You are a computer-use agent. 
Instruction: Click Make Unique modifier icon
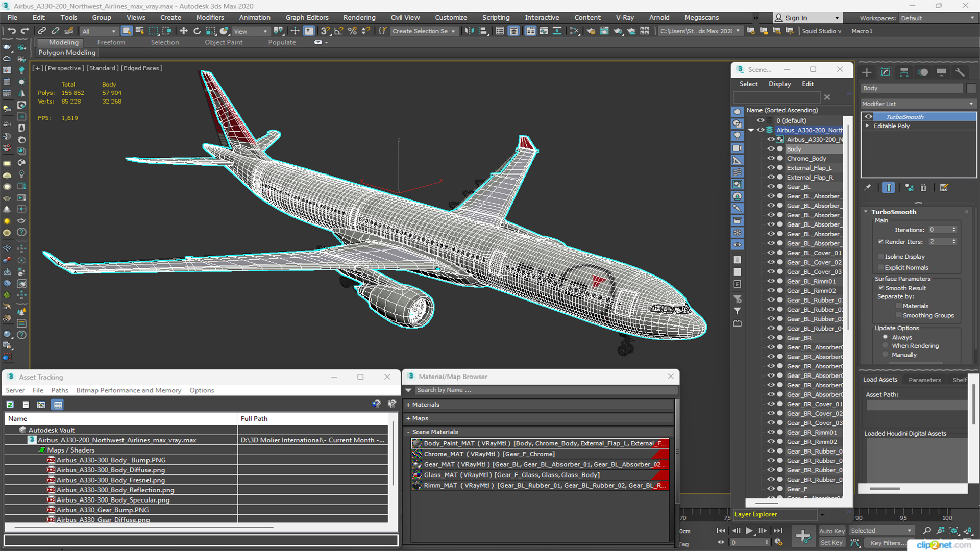[x=909, y=188]
